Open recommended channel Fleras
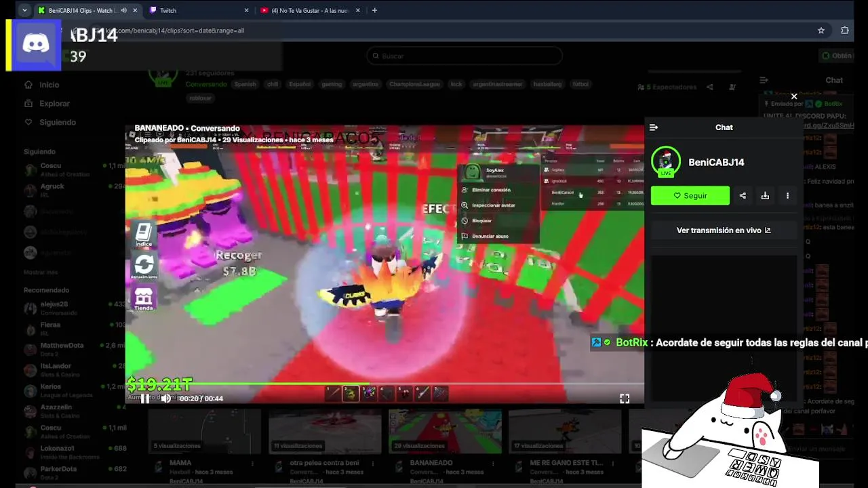 tap(75, 329)
